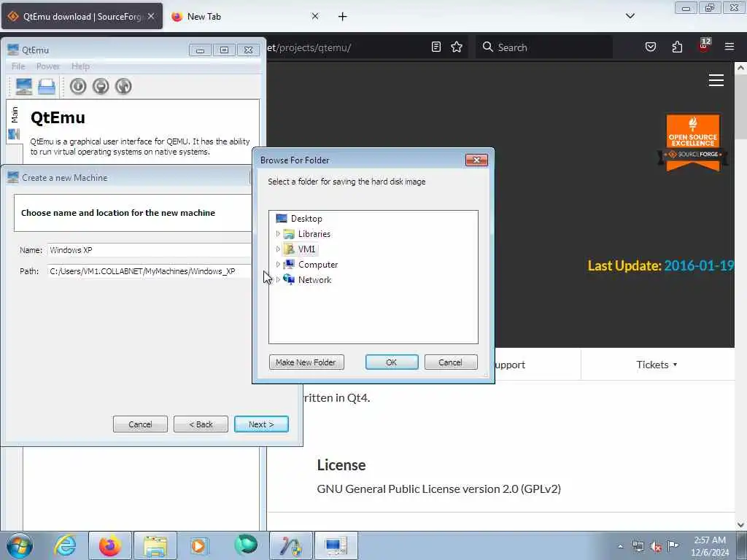Close the Browse For Folder dialog

pyautogui.click(x=476, y=160)
